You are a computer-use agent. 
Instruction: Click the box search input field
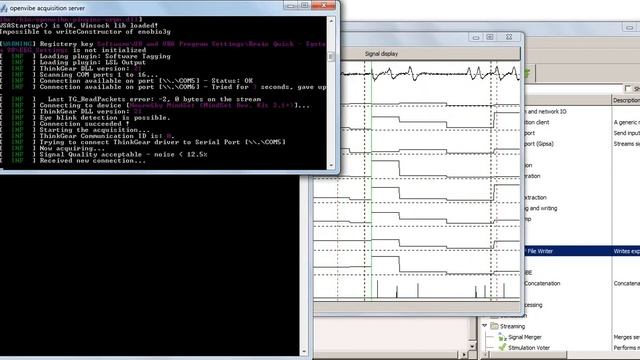click(573, 89)
